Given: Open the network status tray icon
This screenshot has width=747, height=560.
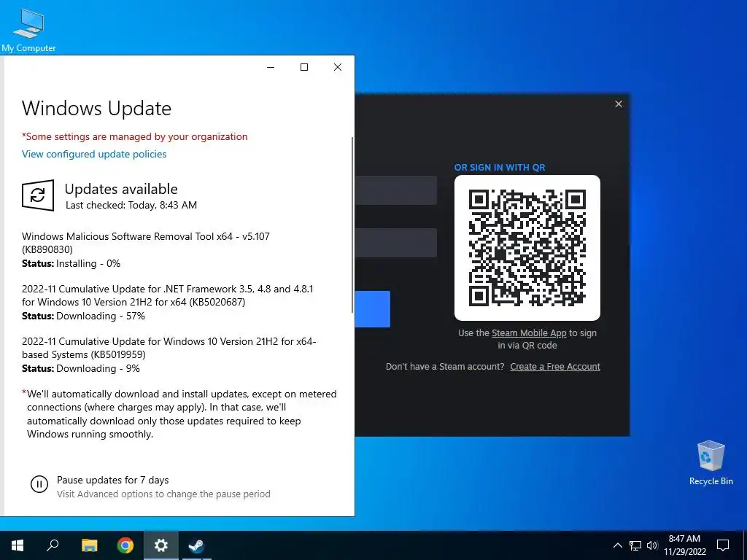Looking at the screenshot, I should point(635,545).
